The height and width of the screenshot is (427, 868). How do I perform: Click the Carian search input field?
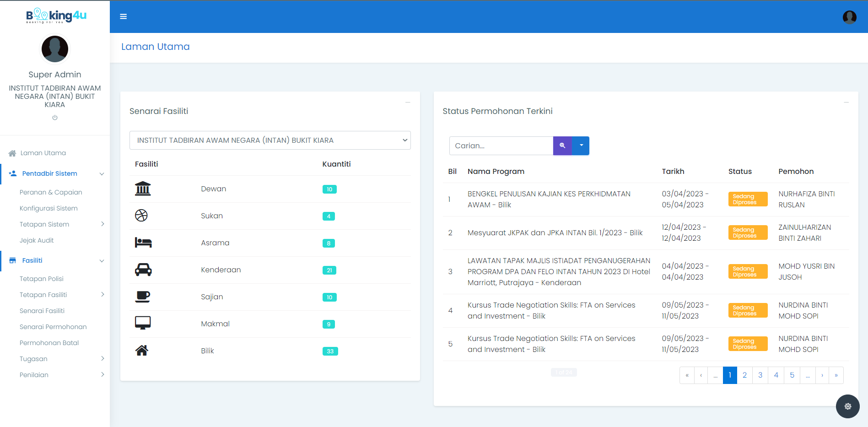click(x=501, y=146)
